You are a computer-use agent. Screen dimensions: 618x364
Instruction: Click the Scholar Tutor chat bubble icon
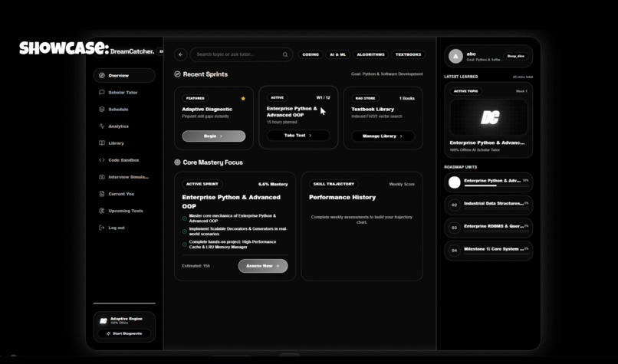(x=102, y=92)
